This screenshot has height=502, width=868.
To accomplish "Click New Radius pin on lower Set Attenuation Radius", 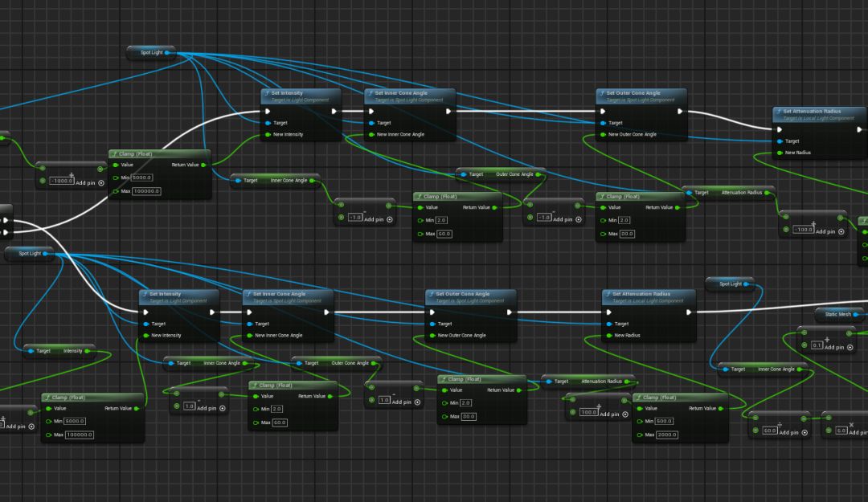I will (x=609, y=336).
